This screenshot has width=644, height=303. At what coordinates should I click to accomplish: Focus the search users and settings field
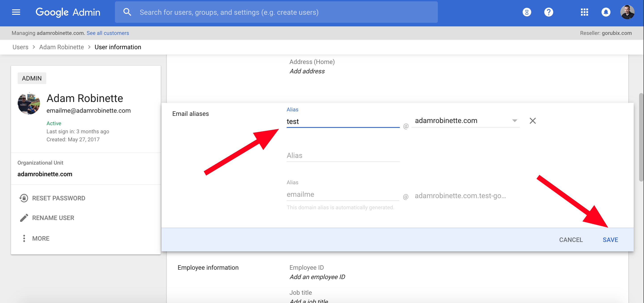[x=276, y=12]
